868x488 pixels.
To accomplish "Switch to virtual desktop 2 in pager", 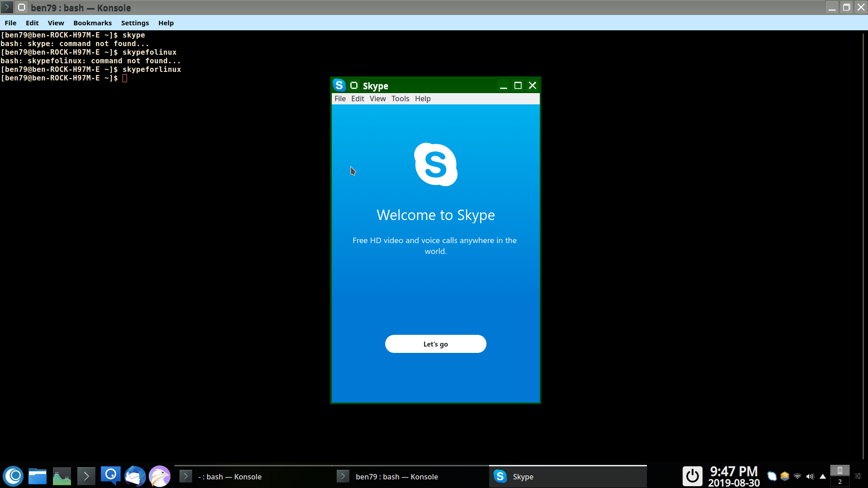I will (840, 482).
